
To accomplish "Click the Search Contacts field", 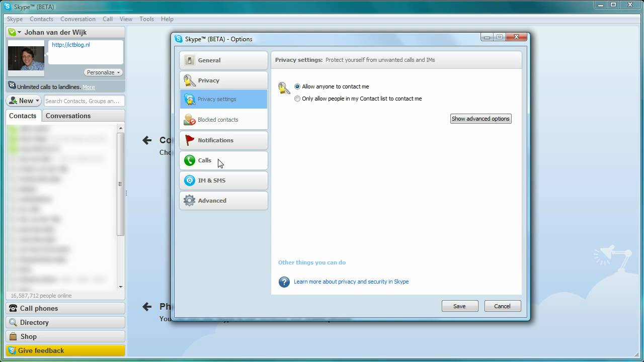I will click(x=84, y=101).
